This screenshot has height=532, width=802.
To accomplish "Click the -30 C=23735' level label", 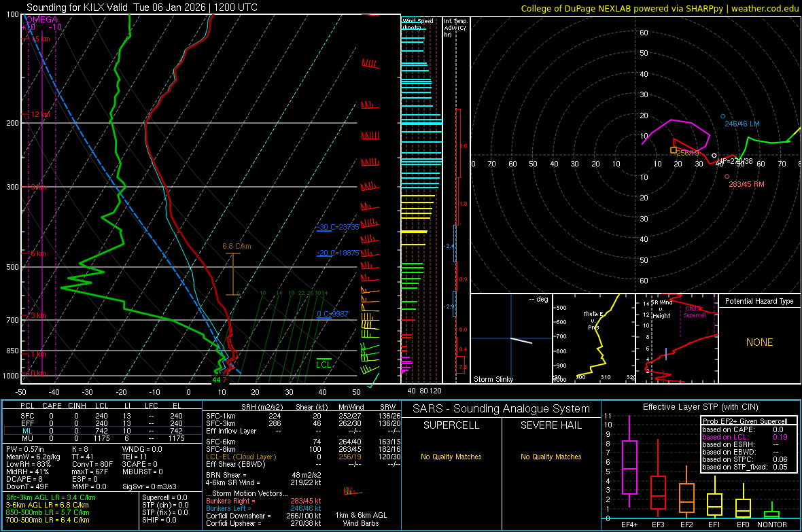I will click(x=338, y=227).
